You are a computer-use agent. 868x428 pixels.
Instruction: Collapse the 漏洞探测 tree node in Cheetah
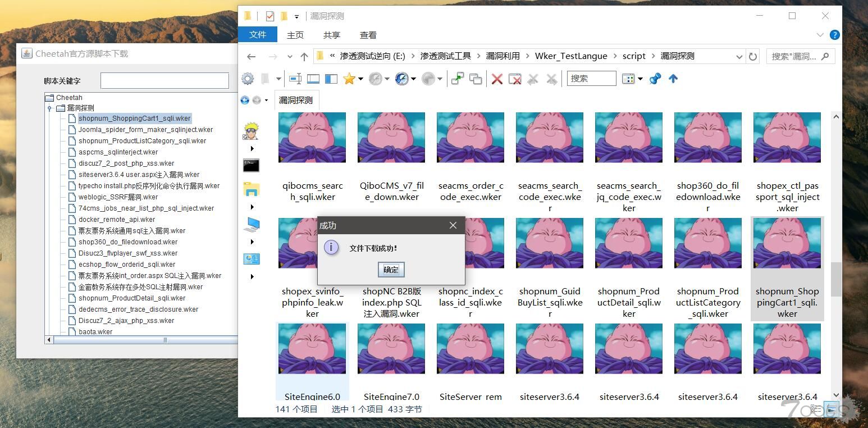49,108
